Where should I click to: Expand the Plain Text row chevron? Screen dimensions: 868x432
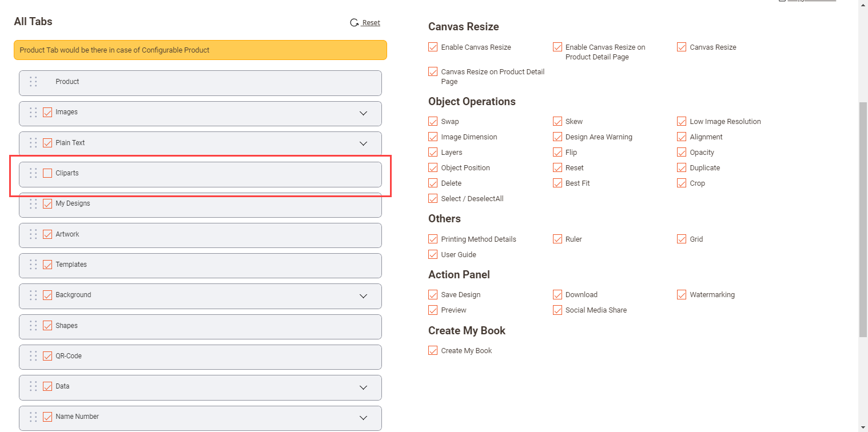click(363, 143)
